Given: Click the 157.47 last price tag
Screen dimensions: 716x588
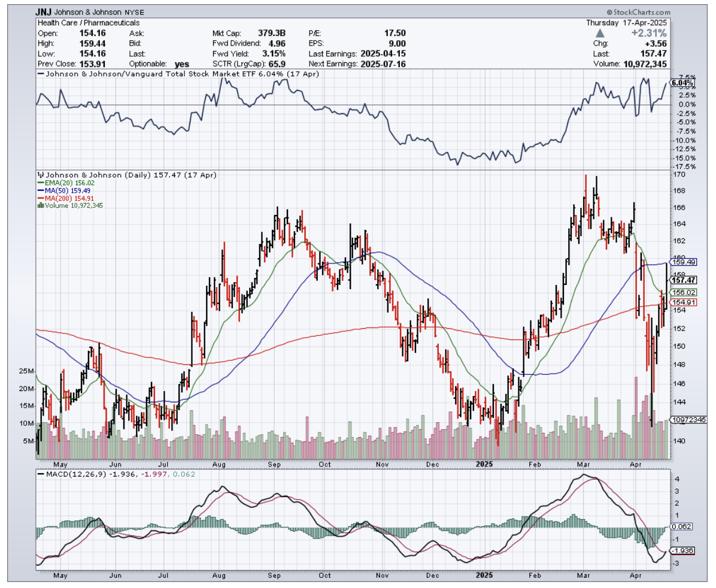Looking at the screenshot, I should click(683, 280).
